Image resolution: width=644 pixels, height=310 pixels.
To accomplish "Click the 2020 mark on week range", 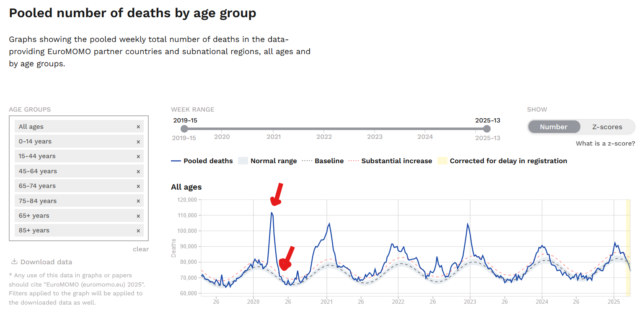I will pos(222,136).
